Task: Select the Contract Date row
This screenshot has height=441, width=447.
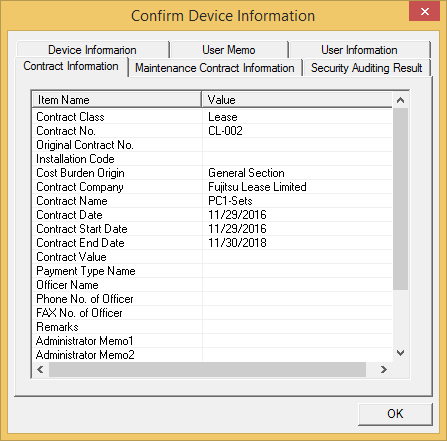Action: [212, 215]
